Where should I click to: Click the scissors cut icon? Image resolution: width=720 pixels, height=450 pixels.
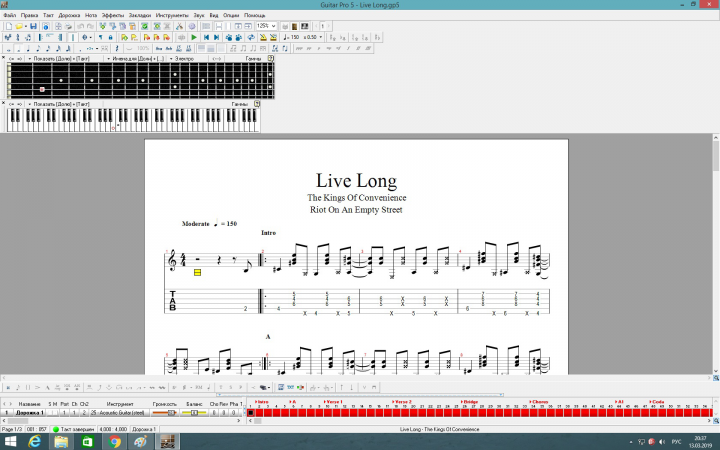(179, 26)
